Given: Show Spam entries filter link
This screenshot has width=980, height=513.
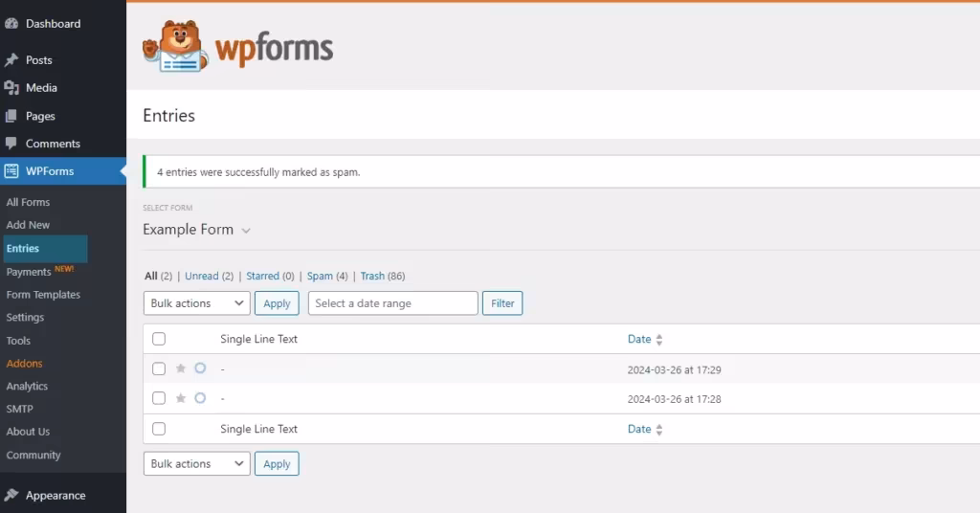Looking at the screenshot, I should (320, 276).
